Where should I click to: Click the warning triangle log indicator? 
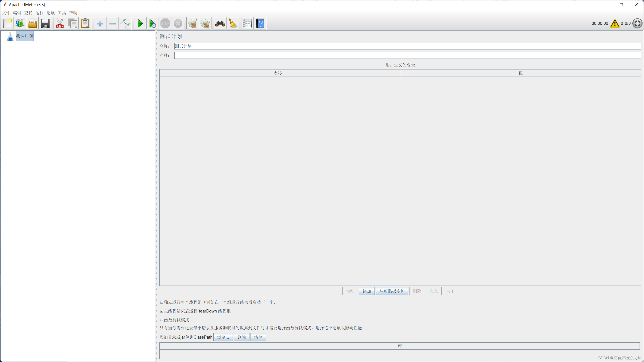point(615,23)
